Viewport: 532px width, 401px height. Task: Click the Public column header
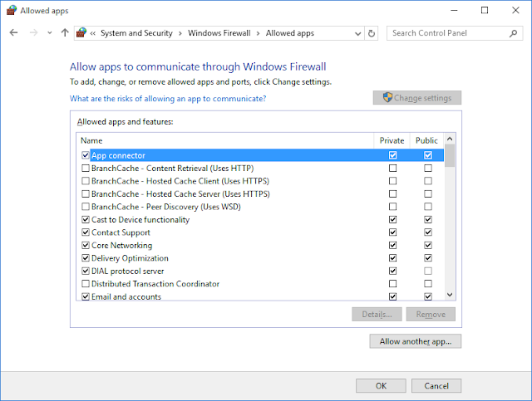(x=426, y=140)
